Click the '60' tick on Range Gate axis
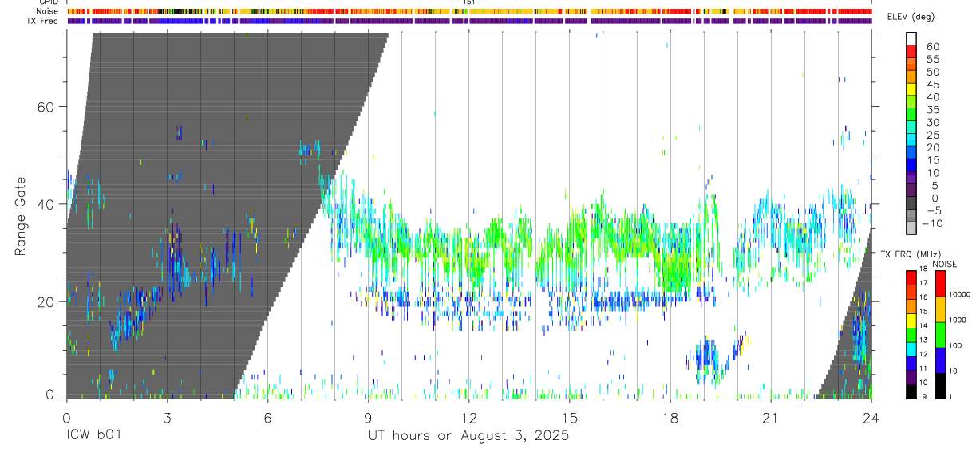This screenshot has width=980, height=452. pos(45,107)
